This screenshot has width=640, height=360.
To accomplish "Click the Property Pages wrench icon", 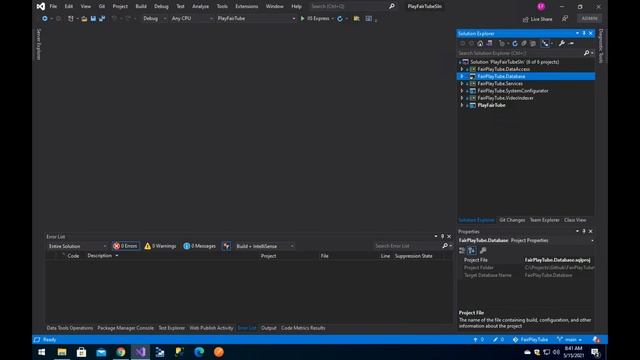I will pyautogui.click(x=483, y=250).
